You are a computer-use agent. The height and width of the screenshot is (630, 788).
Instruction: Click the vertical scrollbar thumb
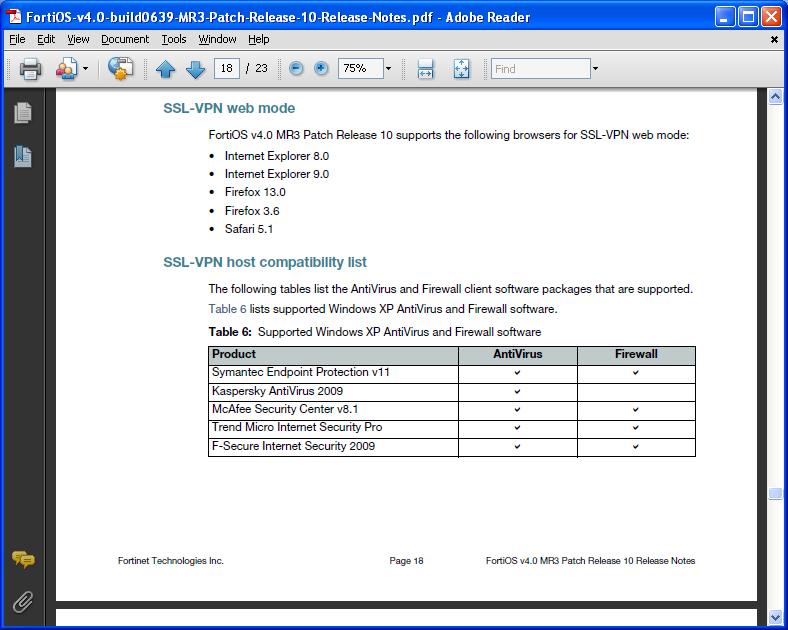(775, 493)
